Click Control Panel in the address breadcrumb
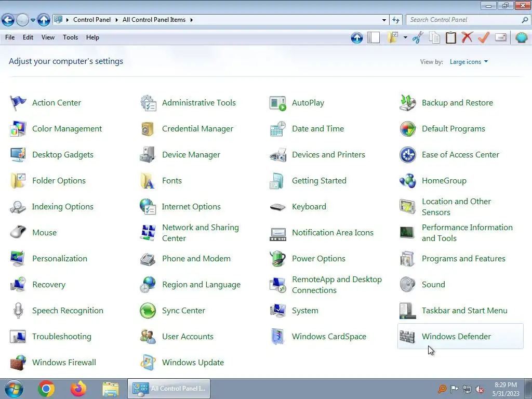Screen dimensions: 532x399 92,20
